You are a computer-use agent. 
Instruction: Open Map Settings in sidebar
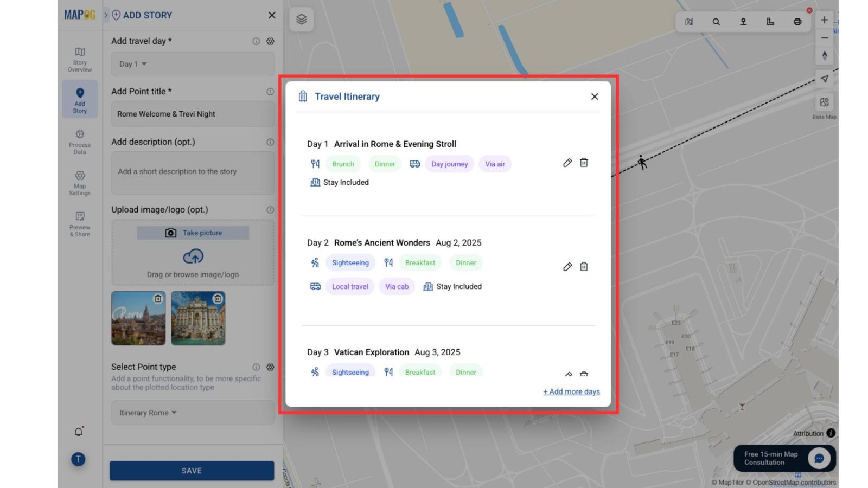point(80,183)
